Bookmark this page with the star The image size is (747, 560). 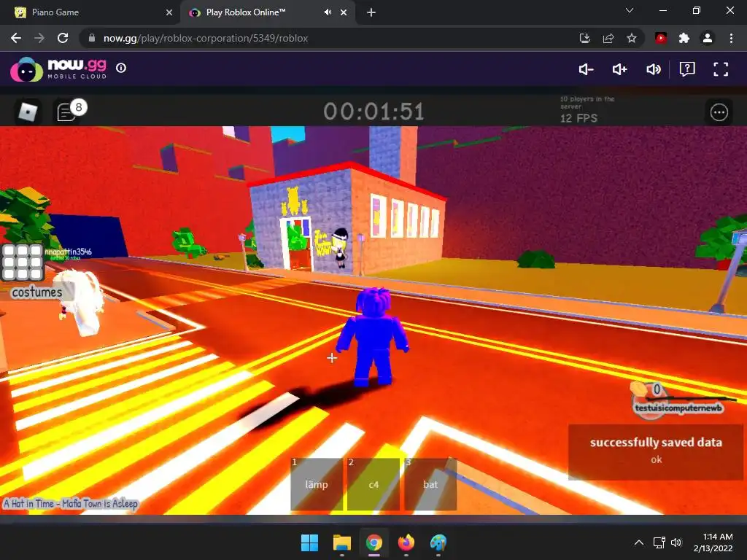point(631,38)
